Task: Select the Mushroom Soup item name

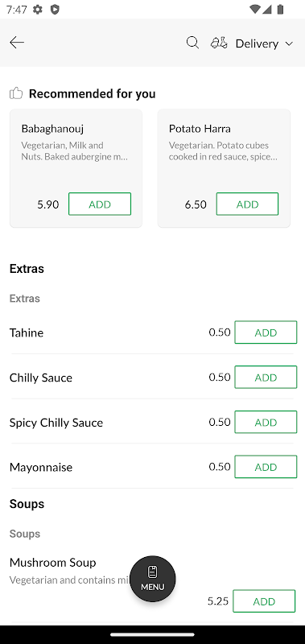Action: 52,562
